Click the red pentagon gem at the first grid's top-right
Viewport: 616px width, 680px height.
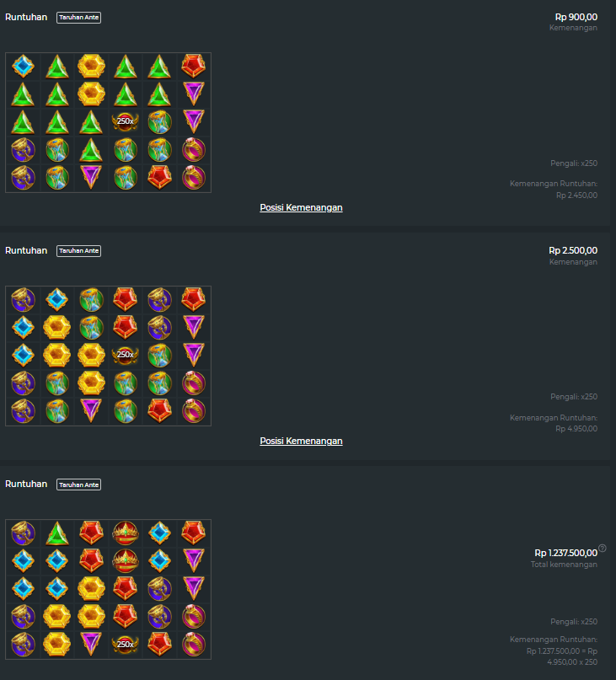tap(194, 66)
